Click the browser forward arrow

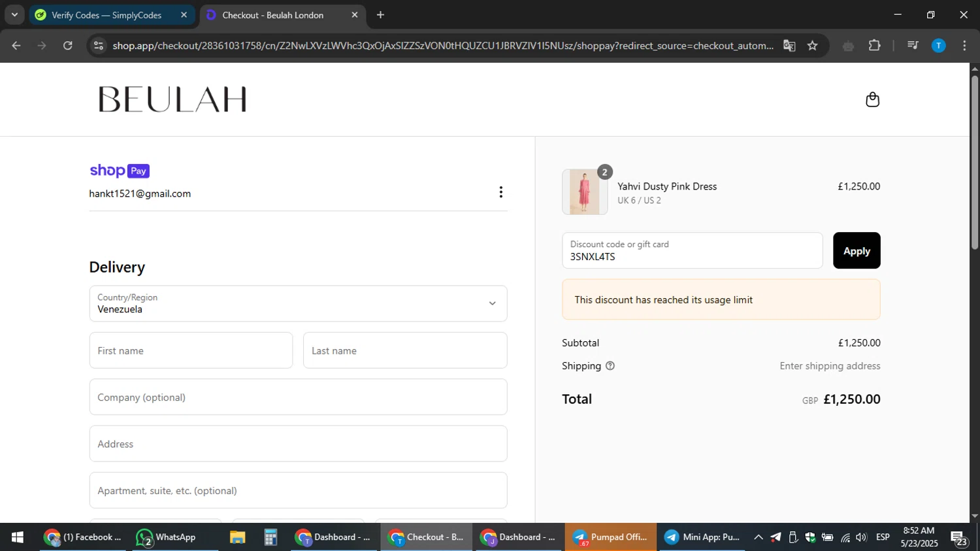coord(42,46)
